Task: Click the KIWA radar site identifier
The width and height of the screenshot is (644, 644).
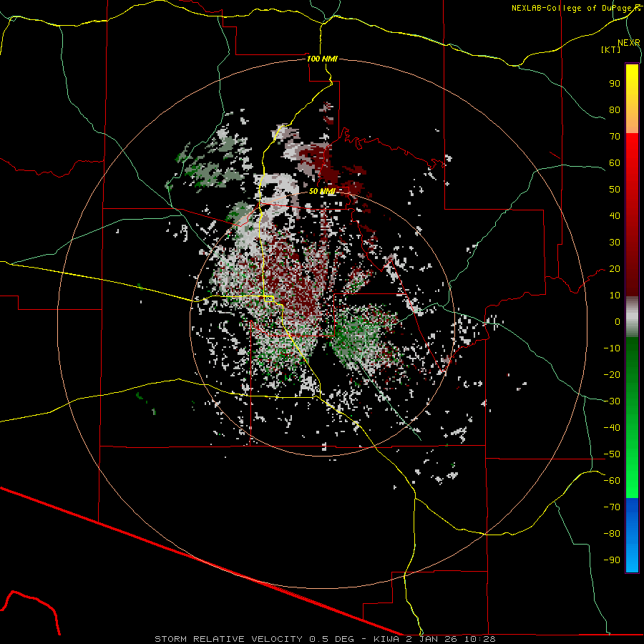Action: point(386,639)
